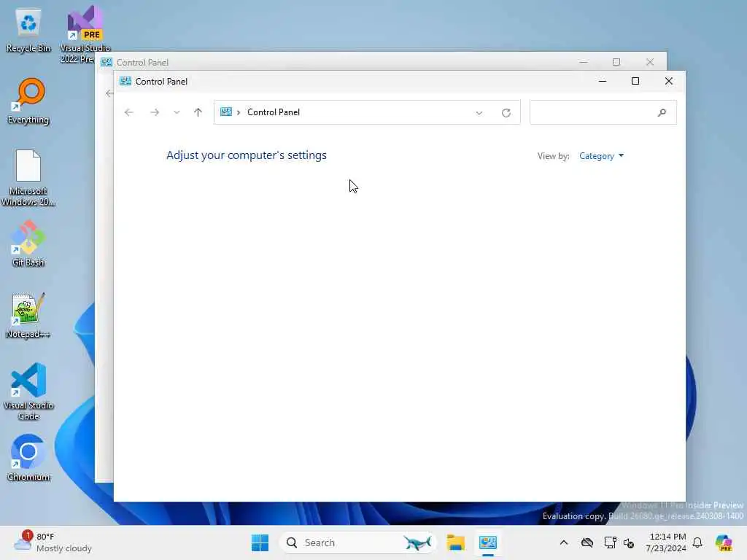
Task: Maximize the background Control Panel window
Action: tap(616, 62)
